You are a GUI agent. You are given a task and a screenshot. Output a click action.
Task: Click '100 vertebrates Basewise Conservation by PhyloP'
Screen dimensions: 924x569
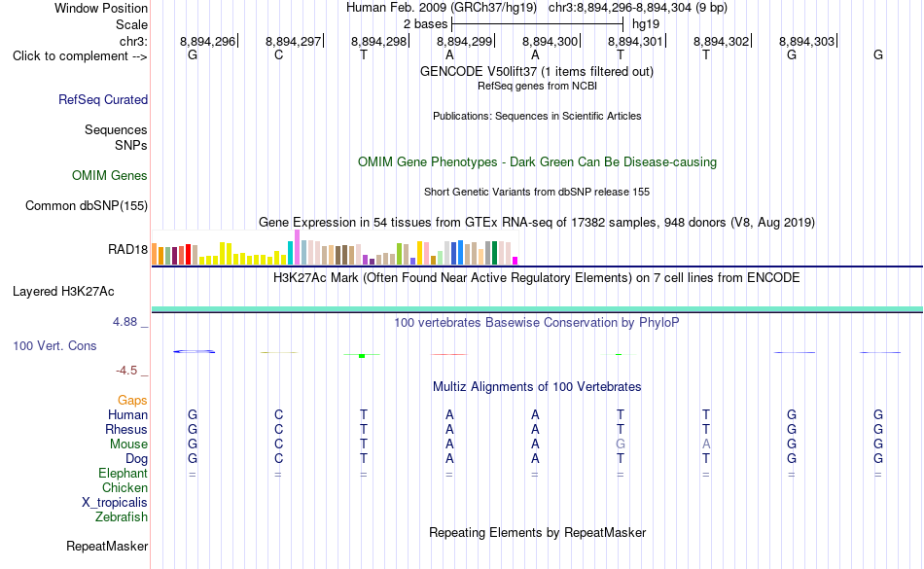point(537,322)
